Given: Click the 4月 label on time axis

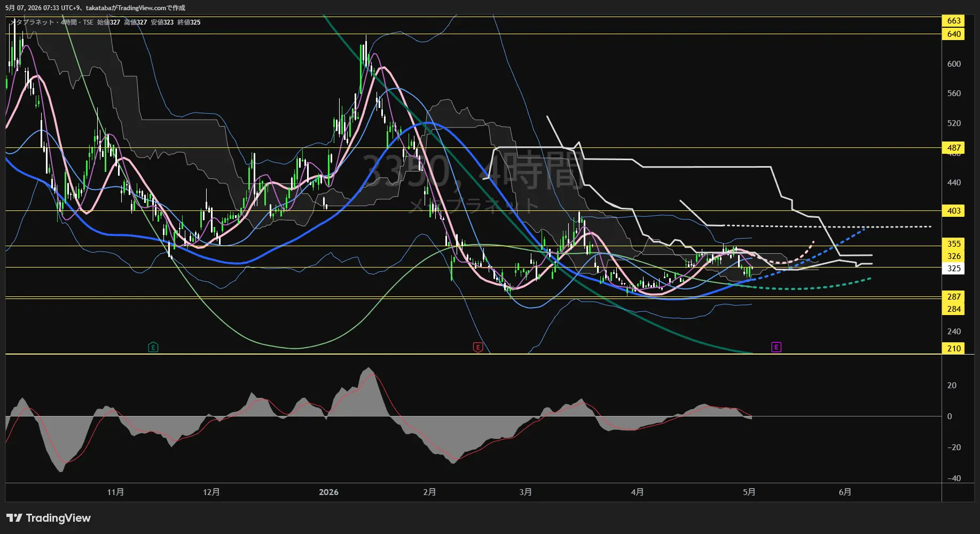Looking at the screenshot, I should coord(637,492).
